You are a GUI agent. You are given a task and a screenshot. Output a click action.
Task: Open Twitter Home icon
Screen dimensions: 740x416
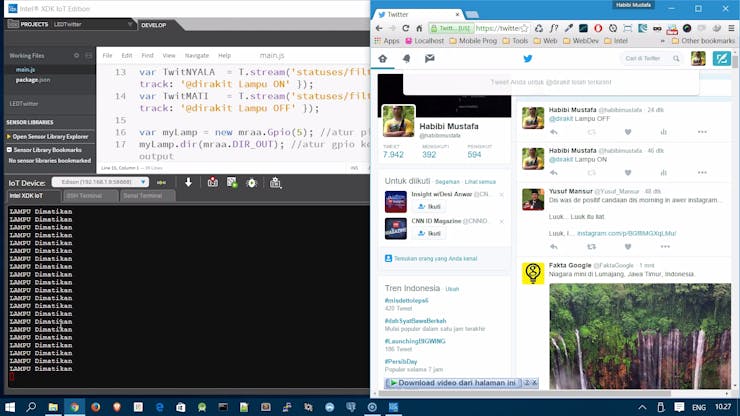383,59
